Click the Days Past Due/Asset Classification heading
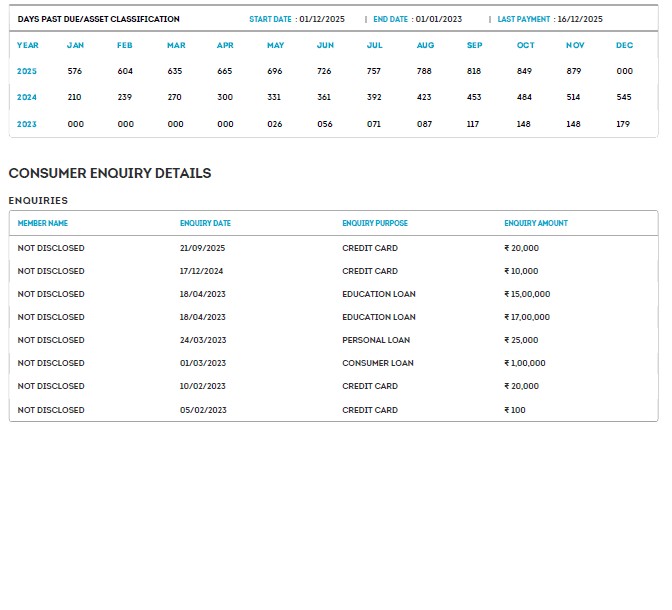 99,19
